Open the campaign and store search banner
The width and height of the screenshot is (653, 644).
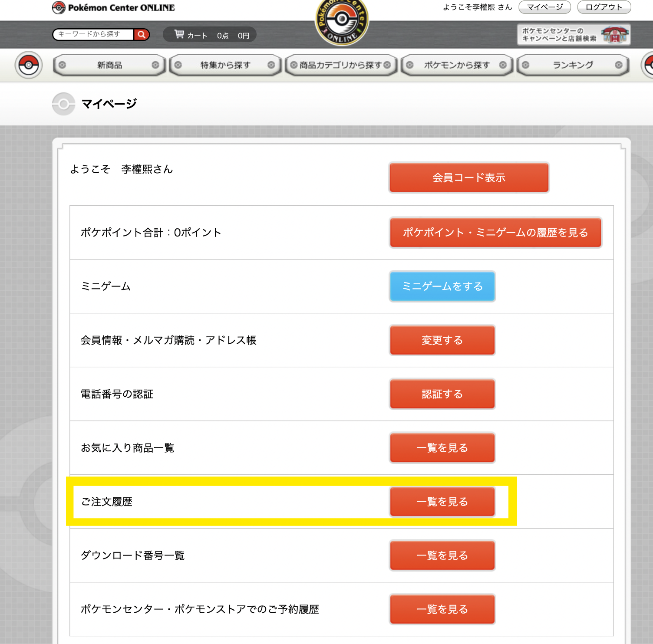[574, 35]
